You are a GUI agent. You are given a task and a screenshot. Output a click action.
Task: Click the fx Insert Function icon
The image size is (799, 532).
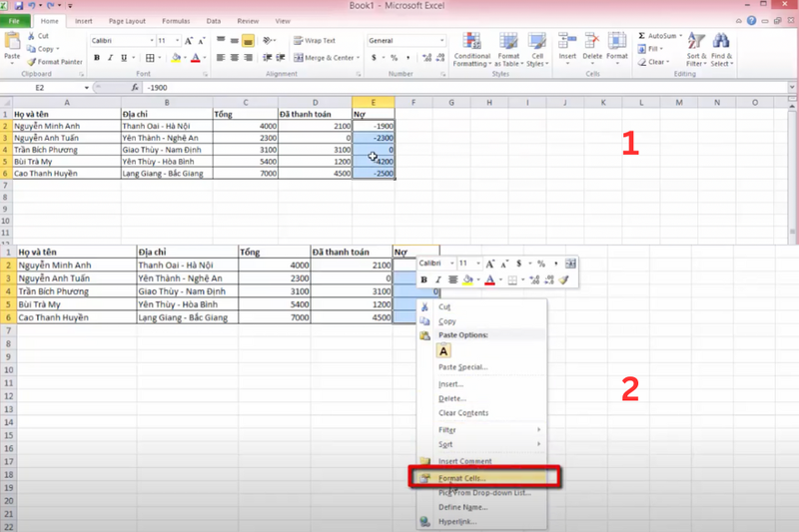[135, 88]
